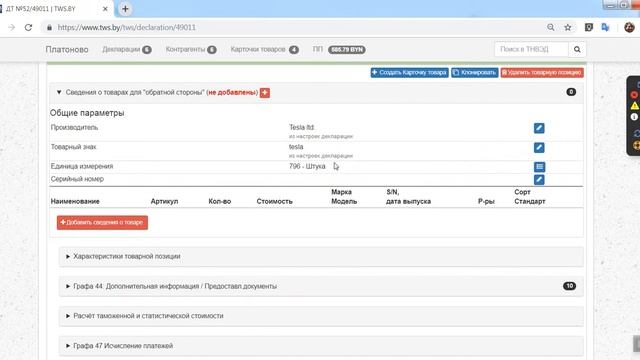640x360 pixels.
Task: Click the 'tesla' trademark value
Action: [x=296, y=147]
